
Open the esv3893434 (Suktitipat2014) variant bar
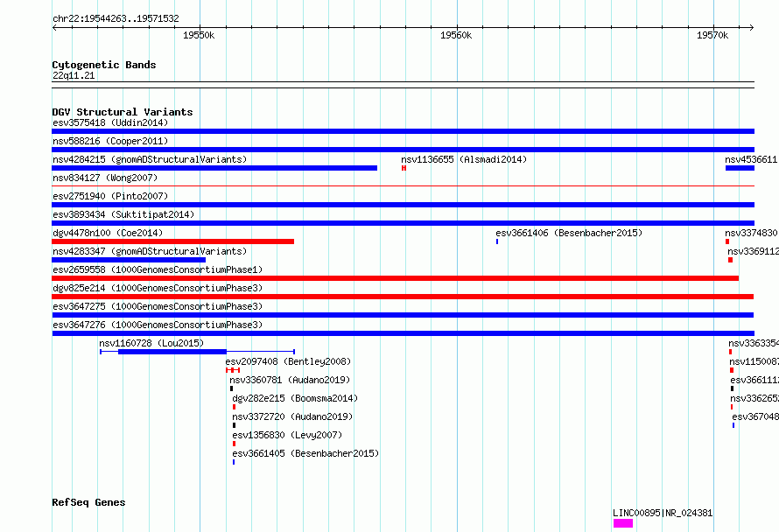403,223
